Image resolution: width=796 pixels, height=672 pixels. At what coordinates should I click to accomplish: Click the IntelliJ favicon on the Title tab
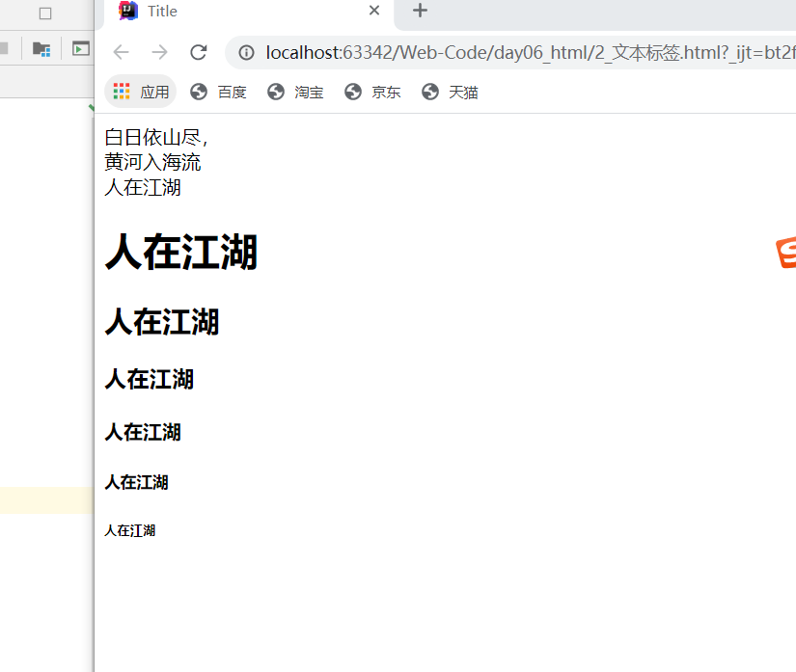click(x=126, y=12)
